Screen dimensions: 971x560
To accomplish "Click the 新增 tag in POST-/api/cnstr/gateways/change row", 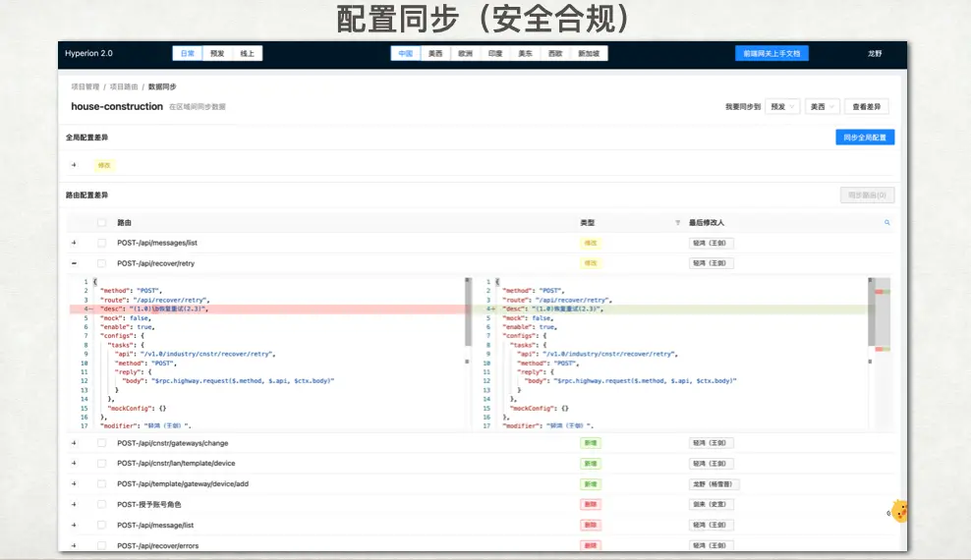I will [591, 443].
